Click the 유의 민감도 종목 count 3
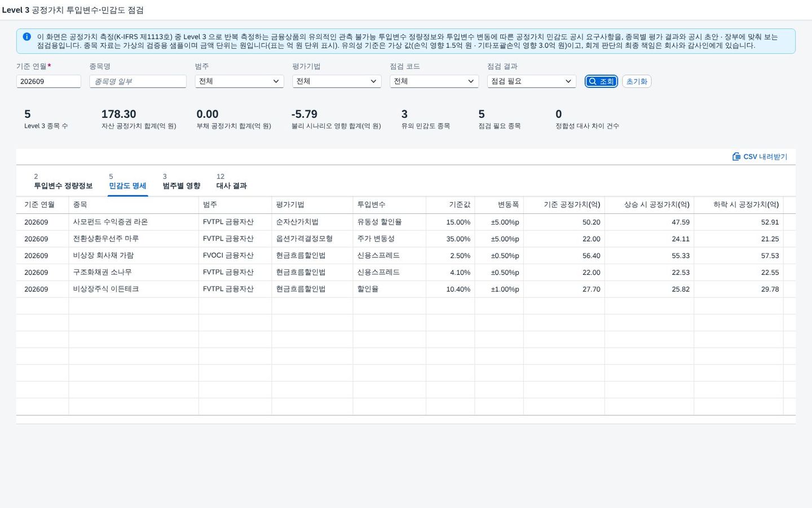812x508 pixels. 404,114
